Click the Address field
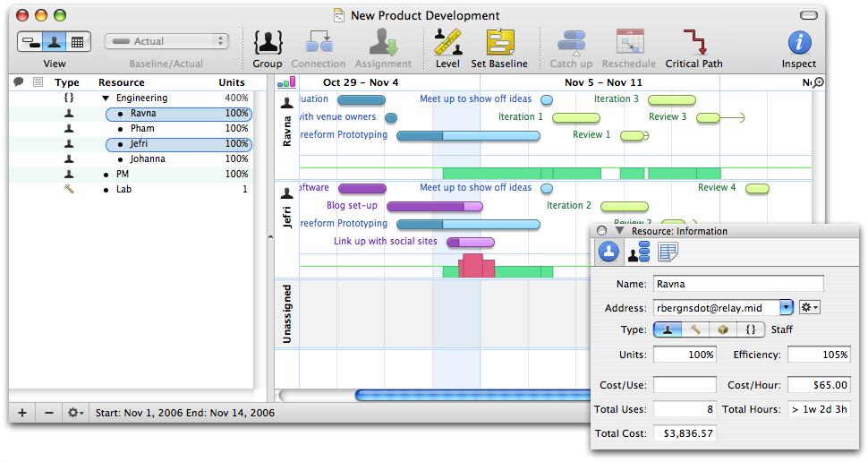868x462 pixels. point(716,307)
